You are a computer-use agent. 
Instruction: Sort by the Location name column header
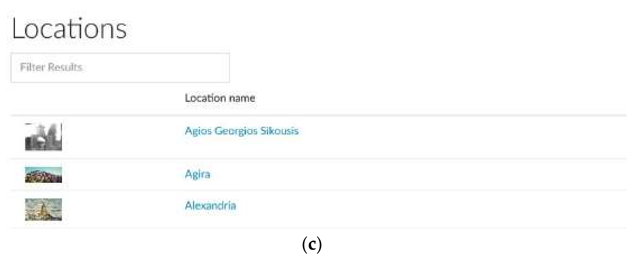pyautogui.click(x=220, y=98)
